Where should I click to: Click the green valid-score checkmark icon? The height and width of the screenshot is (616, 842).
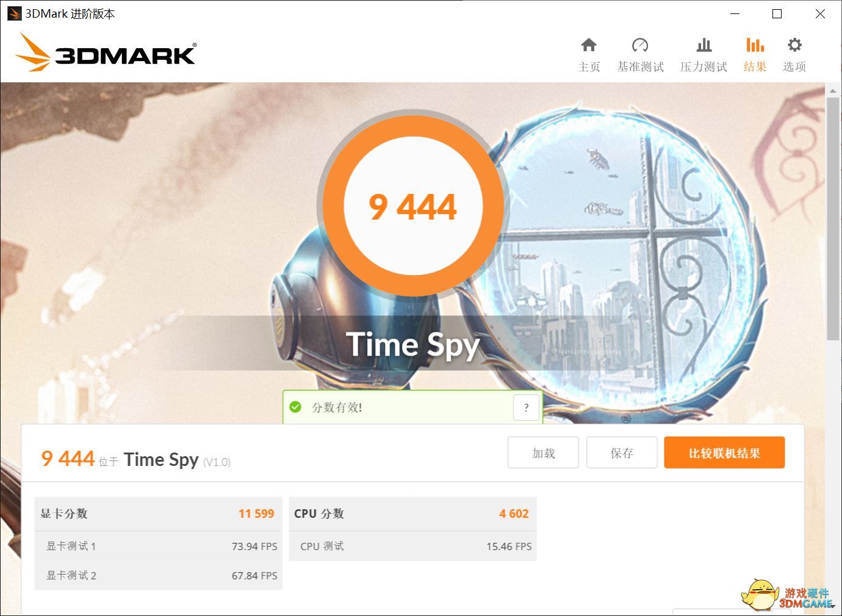click(x=295, y=407)
